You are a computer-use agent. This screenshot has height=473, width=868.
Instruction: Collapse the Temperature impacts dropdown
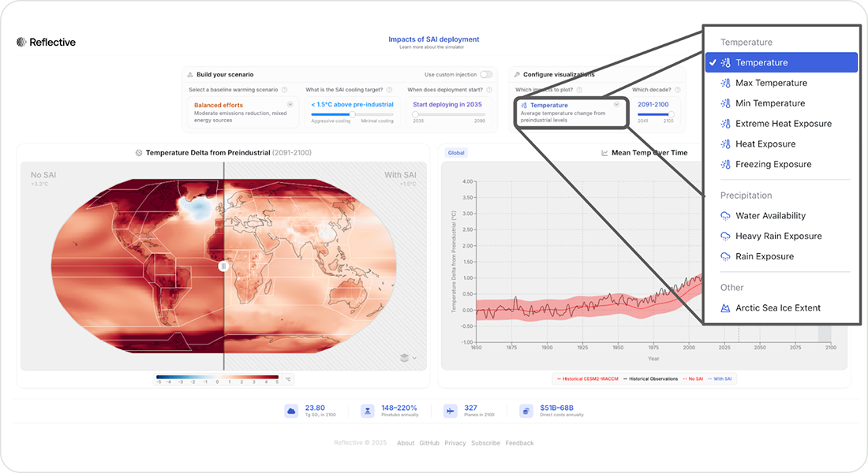pos(616,104)
